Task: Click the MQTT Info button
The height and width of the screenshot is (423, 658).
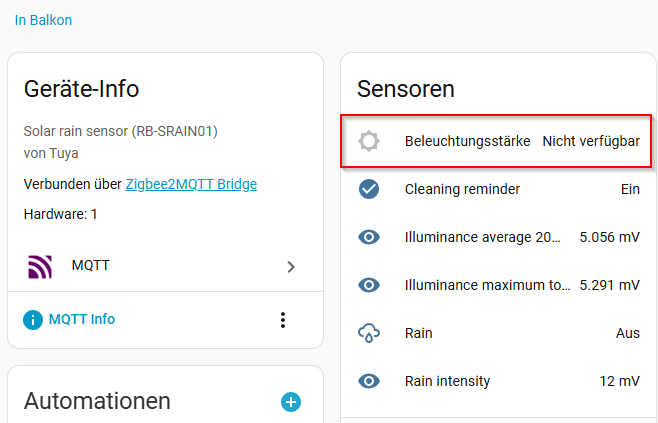Action: [x=81, y=320]
